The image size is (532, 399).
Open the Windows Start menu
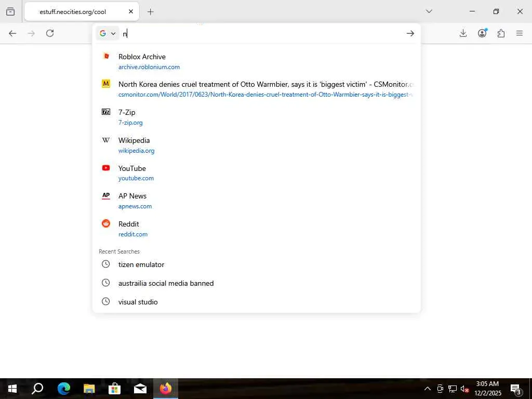pos(12,389)
